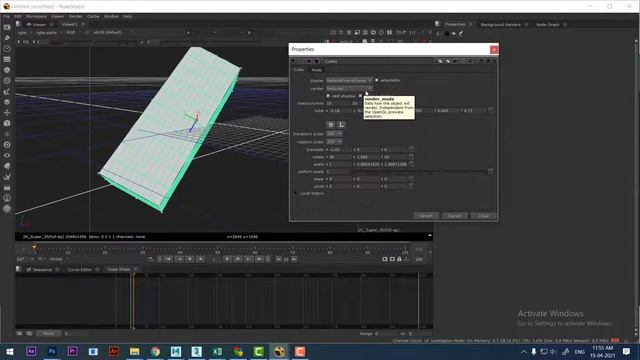Open animation menu icon for rotate row
This screenshot has height=360, width=640.
tap(411, 157)
